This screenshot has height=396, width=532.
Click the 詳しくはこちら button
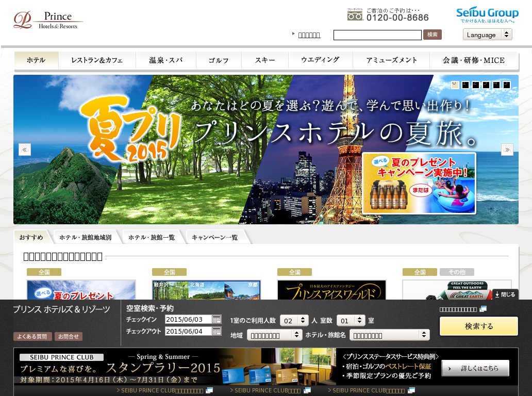[x=475, y=368]
